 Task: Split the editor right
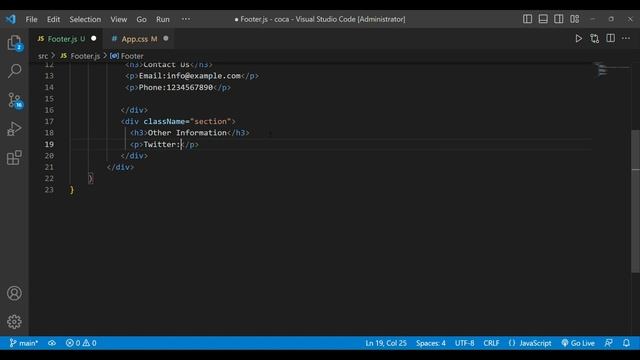(x=610, y=38)
